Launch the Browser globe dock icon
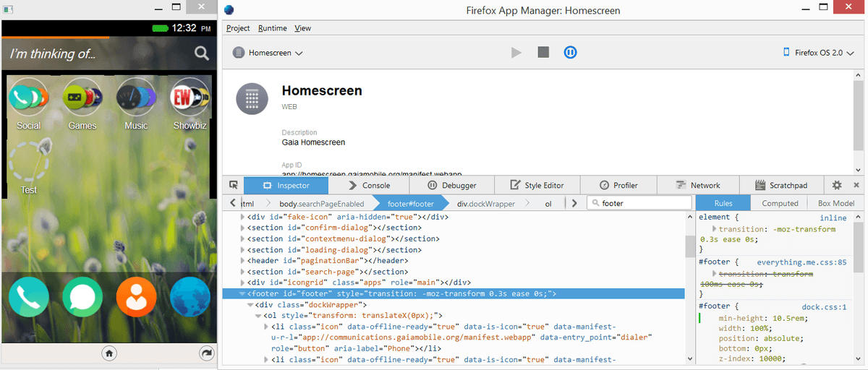This screenshot has height=370, width=868. (x=190, y=296)
